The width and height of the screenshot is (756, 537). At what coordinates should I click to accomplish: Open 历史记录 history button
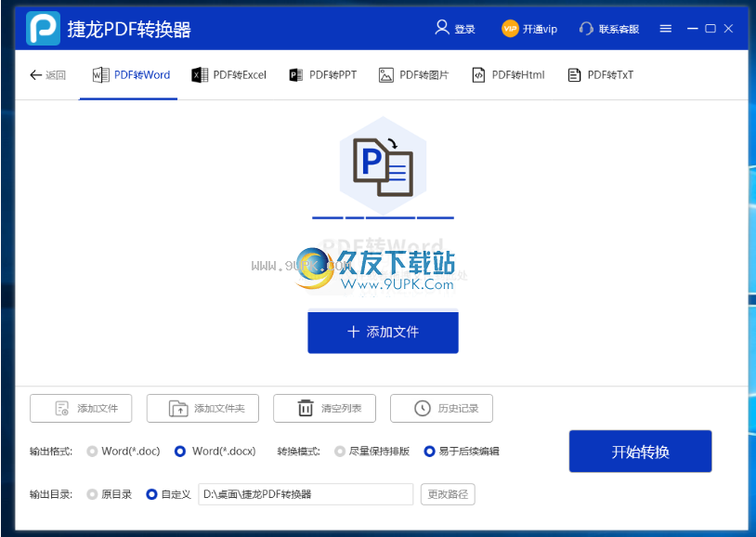[441, 408]
